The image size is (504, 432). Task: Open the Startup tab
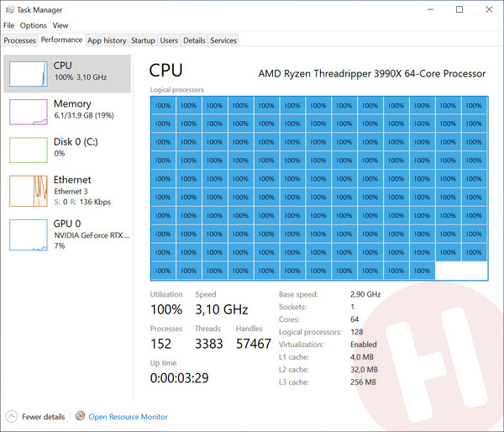[x=143, y=40]
